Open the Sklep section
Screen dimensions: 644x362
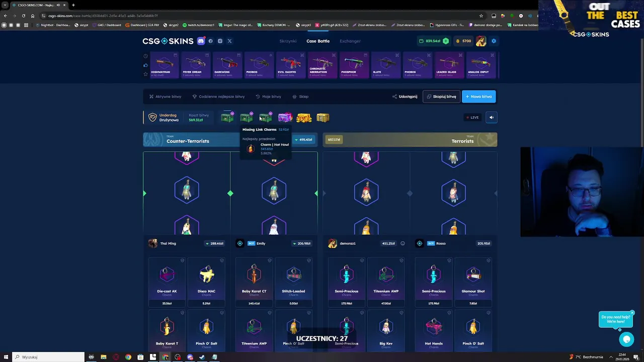pyautogui.click(x=300, y=97)
